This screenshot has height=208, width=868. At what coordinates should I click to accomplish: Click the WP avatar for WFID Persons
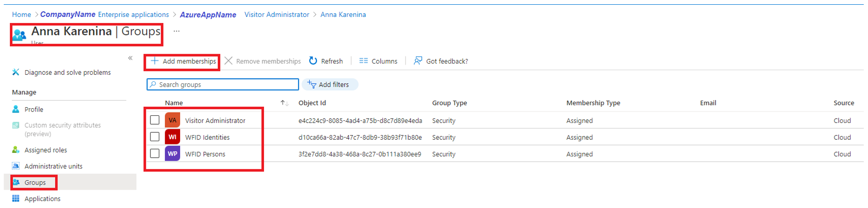173,154
